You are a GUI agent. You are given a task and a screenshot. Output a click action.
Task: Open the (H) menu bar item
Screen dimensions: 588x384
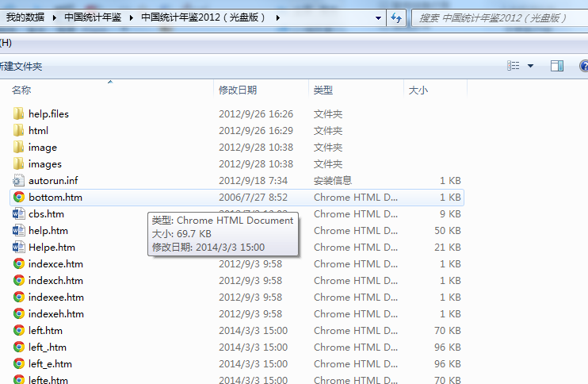tap(6, 43)
